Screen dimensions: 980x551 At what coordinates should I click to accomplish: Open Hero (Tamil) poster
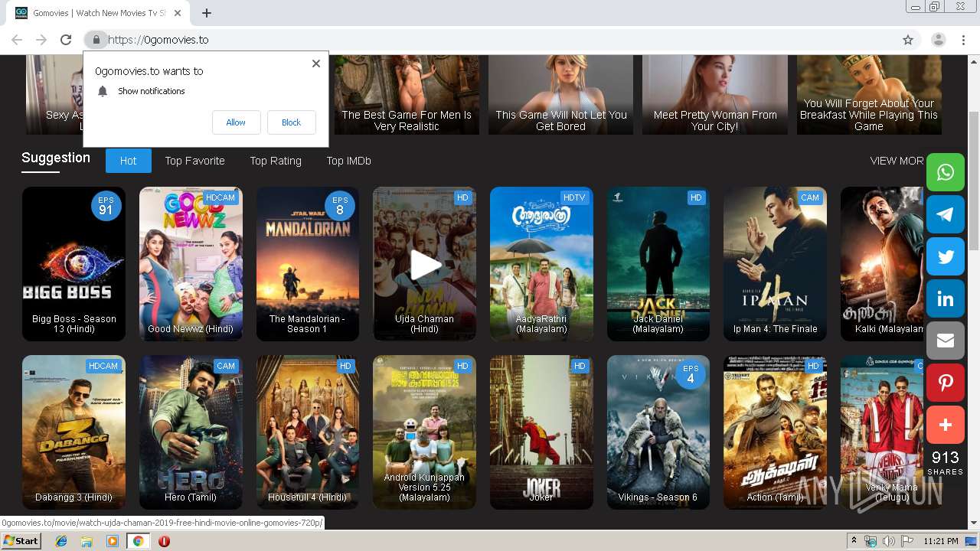[x=191, y=432]
